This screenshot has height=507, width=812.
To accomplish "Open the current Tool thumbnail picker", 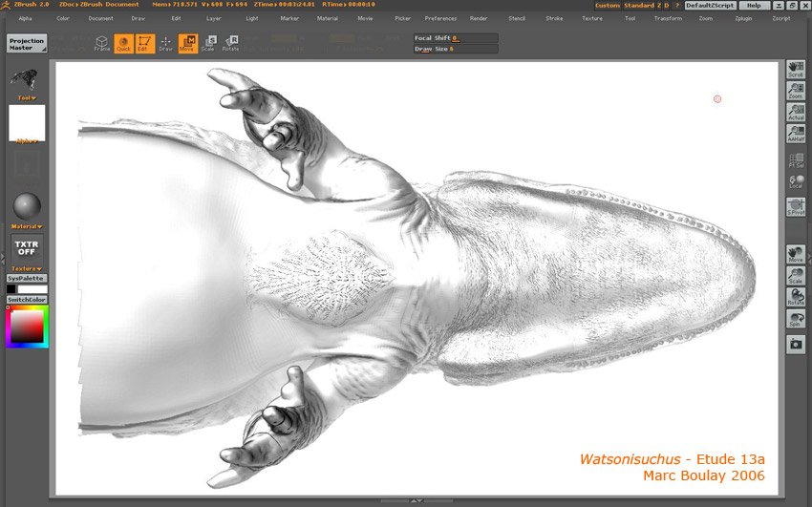I will pyautogui.click(x=24, y=80).
